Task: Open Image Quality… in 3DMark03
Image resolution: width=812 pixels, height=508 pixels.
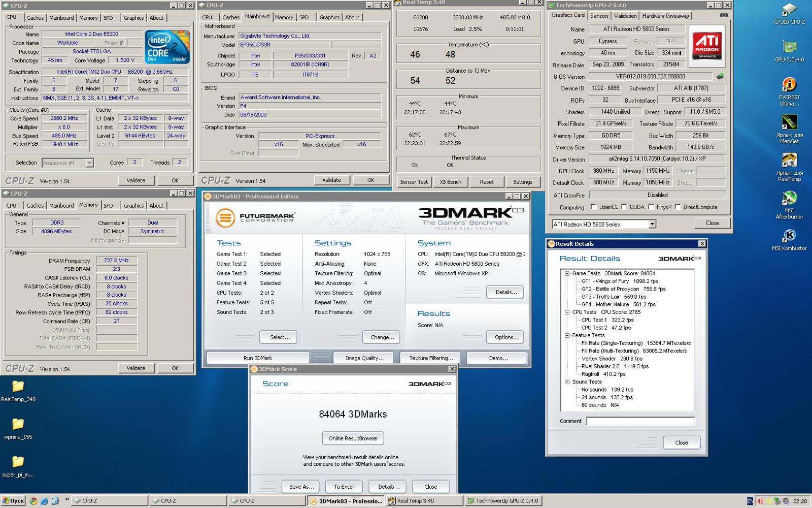Action: 364,358
